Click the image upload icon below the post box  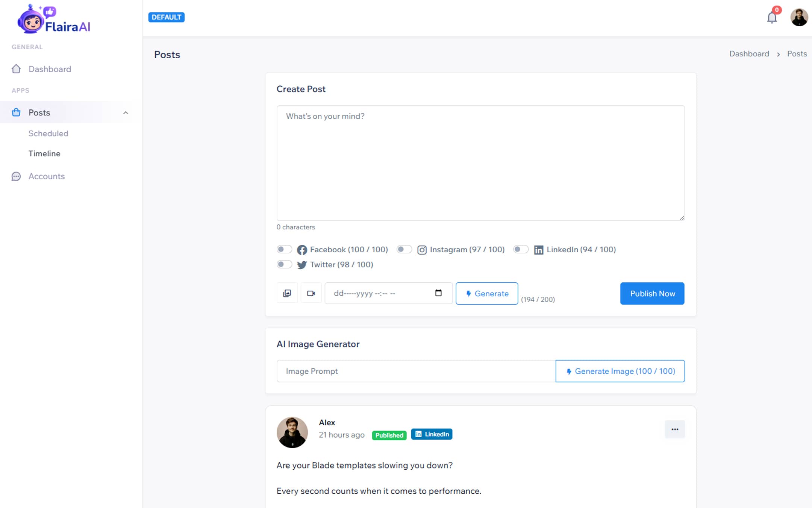287,293
